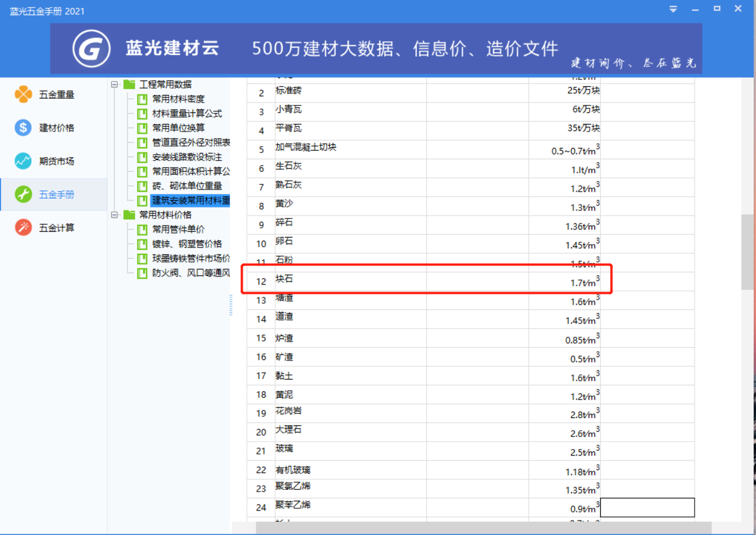The height and width of the screenshot is (535, 756).
Task: Click the 炉渣 table cell
Action: pos(351,337)
